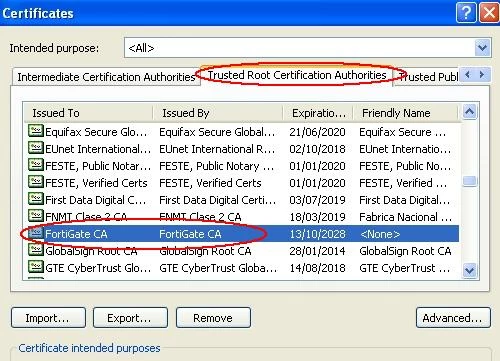Click 'Equifax Secure Global...' in Issued By column

(x=217, y=132)
